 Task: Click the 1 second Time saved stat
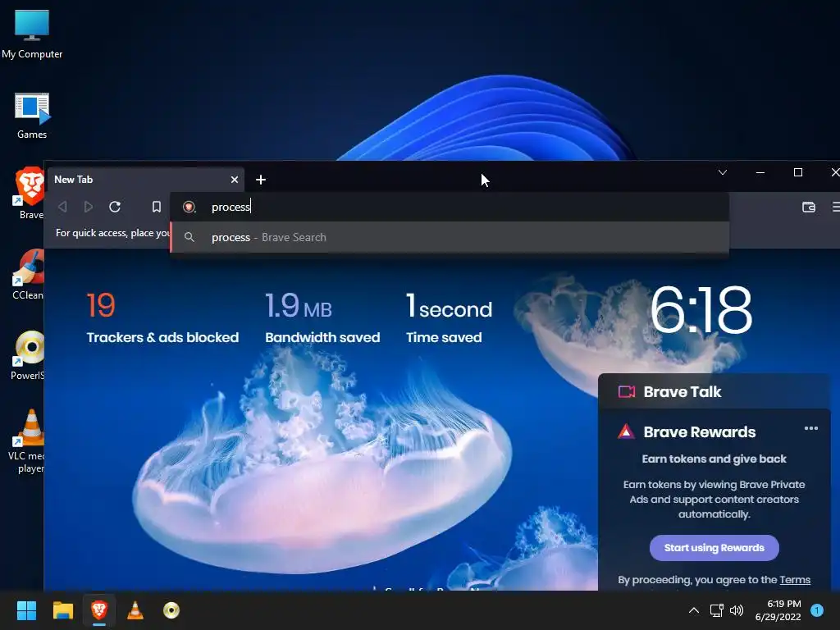[x=449, y=318]
